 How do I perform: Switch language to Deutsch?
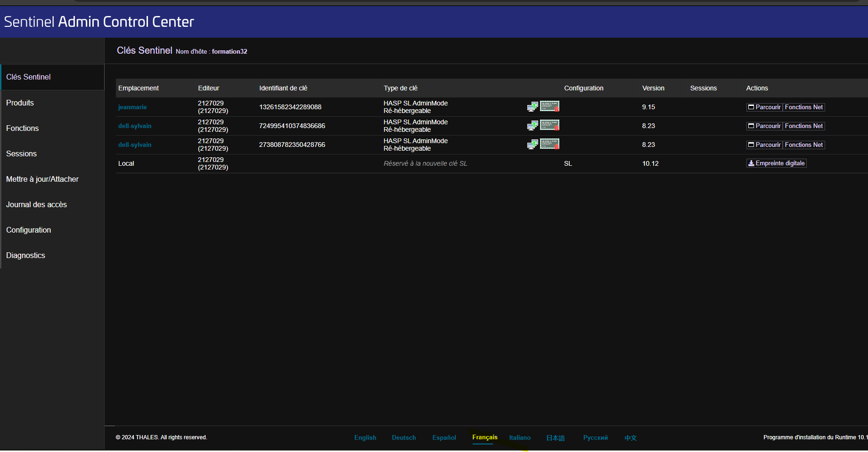[x=404, y=437]
